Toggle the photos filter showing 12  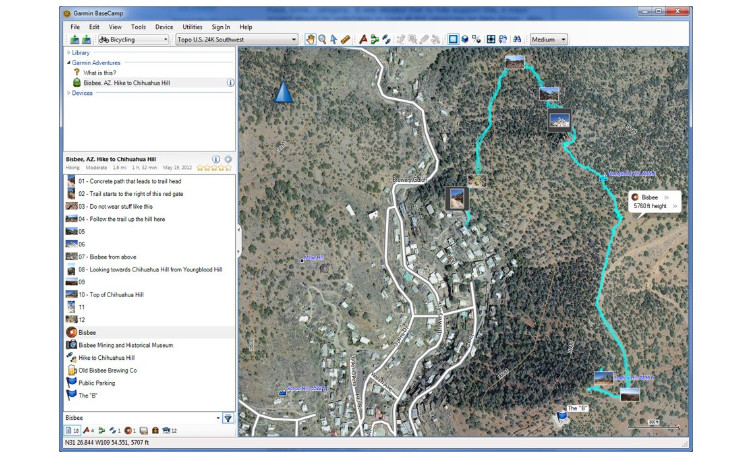coord(169,430)
